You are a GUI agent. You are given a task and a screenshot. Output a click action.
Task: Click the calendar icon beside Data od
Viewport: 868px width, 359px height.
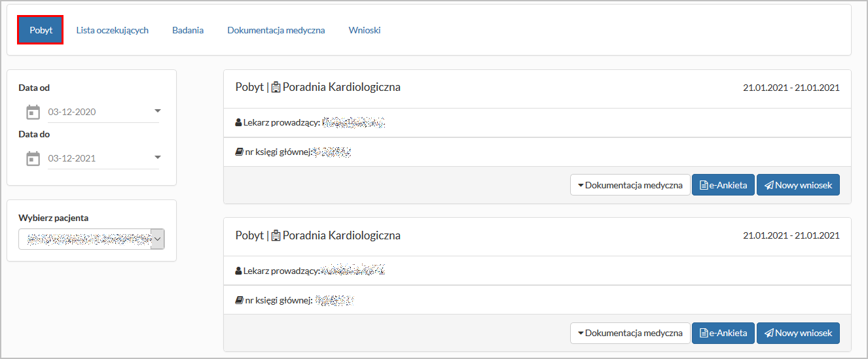[33, 112]
